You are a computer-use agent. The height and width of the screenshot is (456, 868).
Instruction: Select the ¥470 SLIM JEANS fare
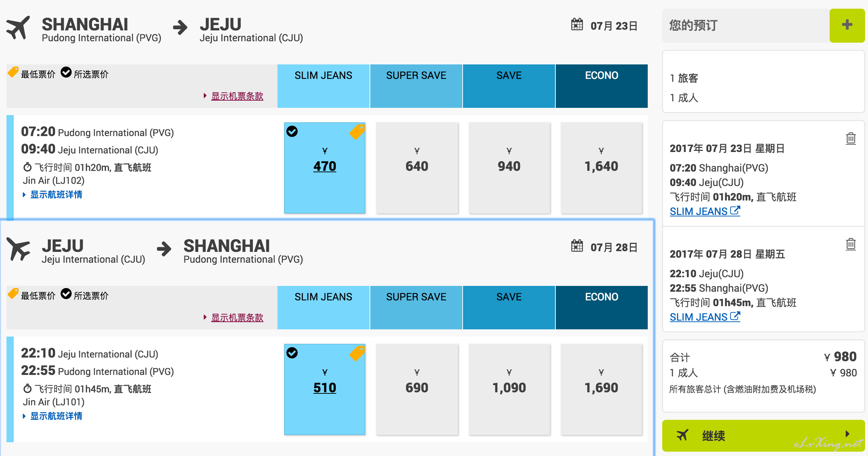pyautogui.click(x=325, y=168)
